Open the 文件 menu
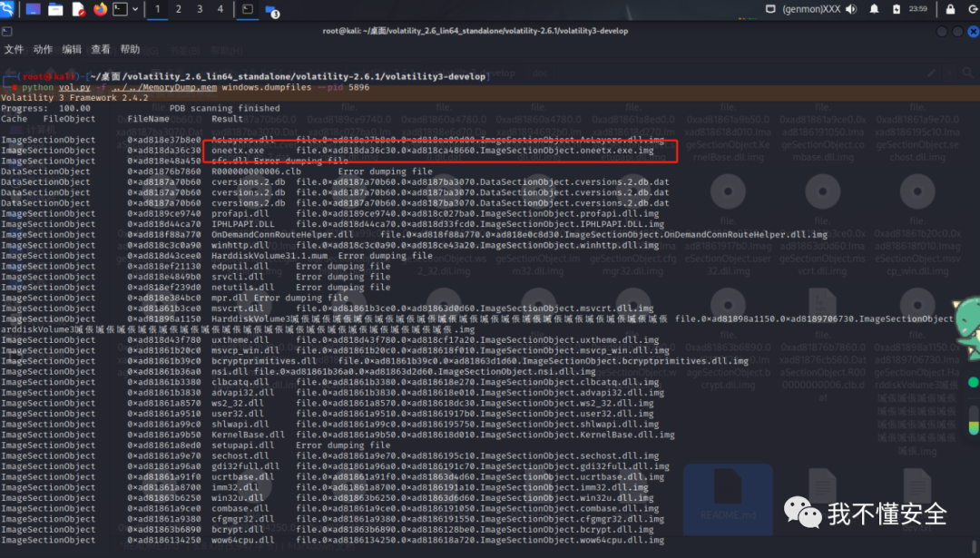The width and height of the screenshot is (980, 558). [x=14, y=49]
